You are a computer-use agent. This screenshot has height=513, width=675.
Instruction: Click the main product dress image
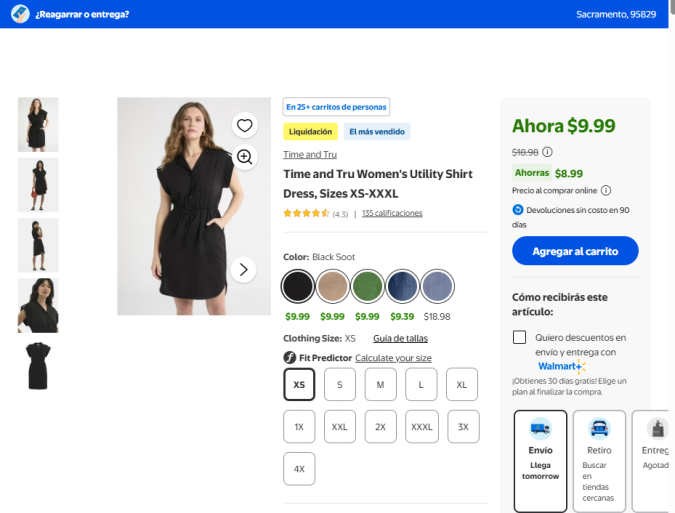[x=194, y=206]
